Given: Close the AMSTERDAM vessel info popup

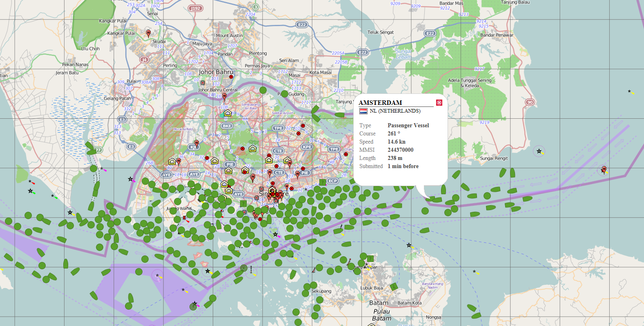Looking at the screenshot, I should [x=439, y=102].
